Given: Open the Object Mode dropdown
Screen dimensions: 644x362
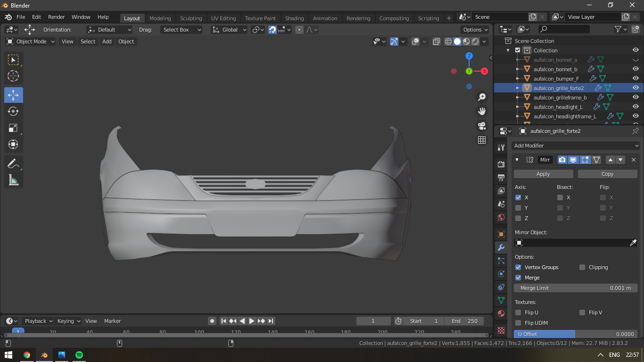Looking at the screenshot, I should click(31, 41).
